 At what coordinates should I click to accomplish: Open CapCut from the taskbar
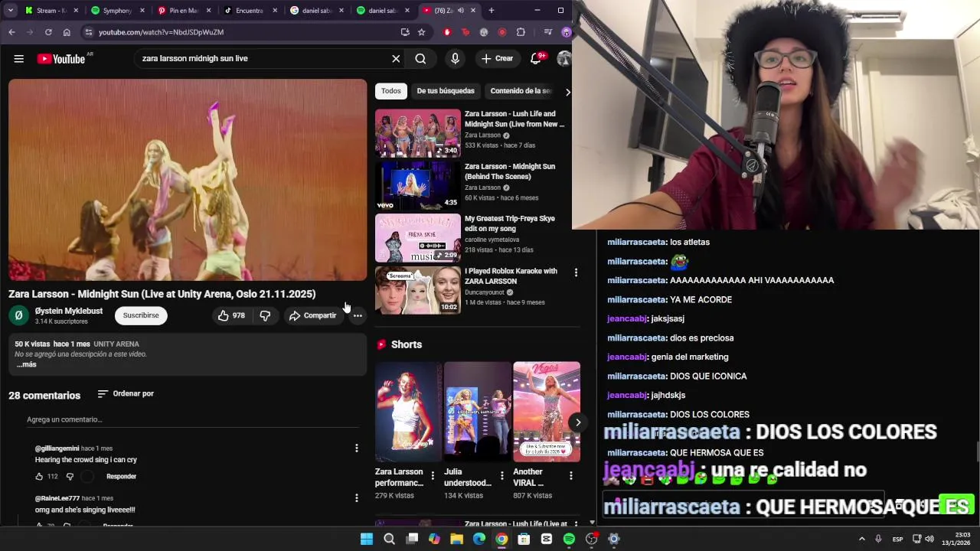click(547, 539)
